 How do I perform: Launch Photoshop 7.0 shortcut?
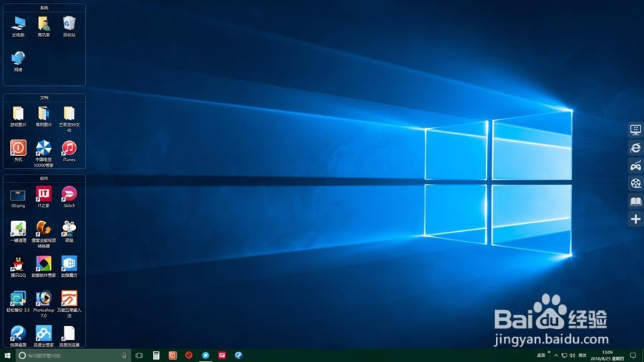pyautogui.click(x=44, y=304)
